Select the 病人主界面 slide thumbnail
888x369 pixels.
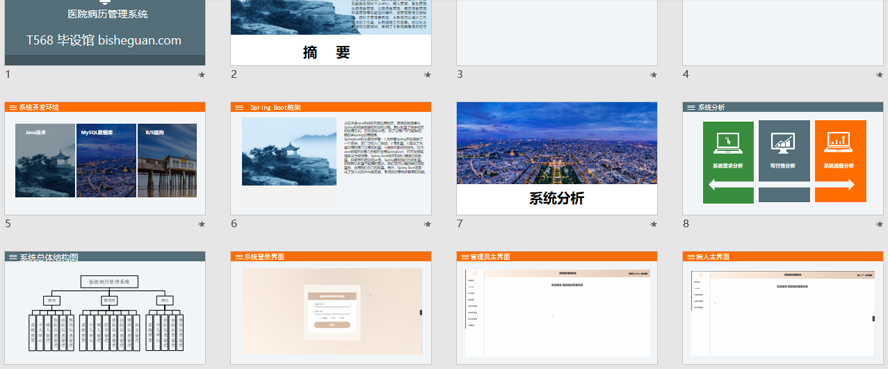click(783, 308)
